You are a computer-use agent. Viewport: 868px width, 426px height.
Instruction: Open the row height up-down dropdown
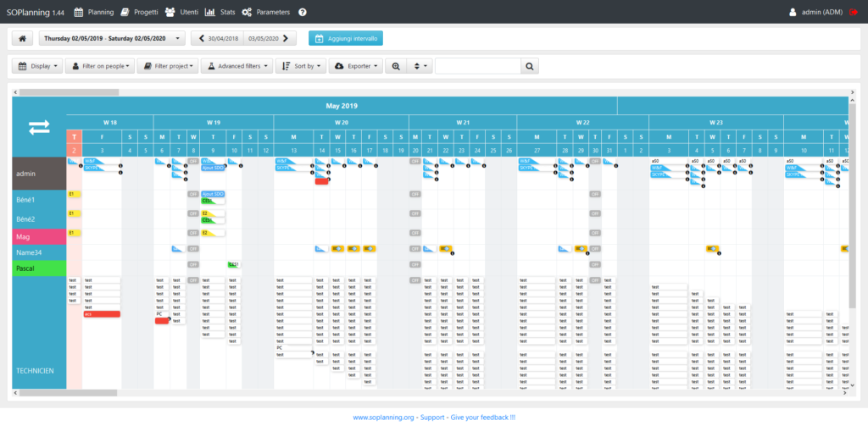pyautogui.click(x=419, y=66)
